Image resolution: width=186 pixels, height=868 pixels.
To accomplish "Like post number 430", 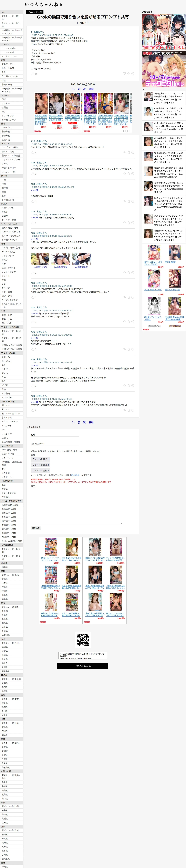I will pyautogui.click(x=33, y=349).
